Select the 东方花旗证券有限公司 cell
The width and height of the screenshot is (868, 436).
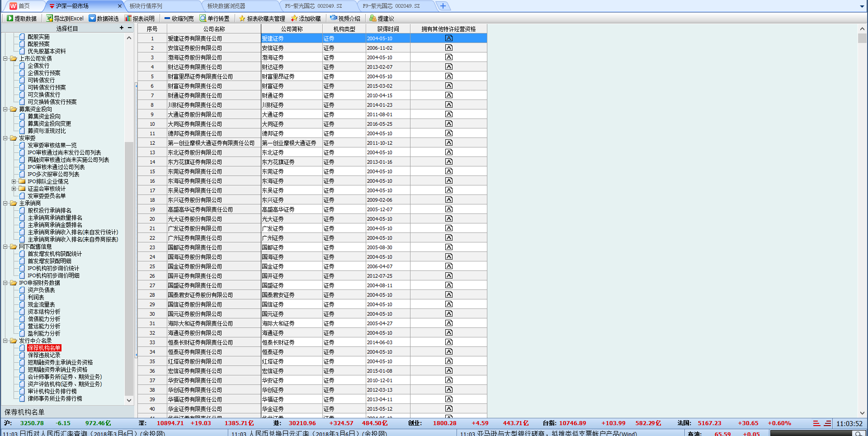click(214, 162)
